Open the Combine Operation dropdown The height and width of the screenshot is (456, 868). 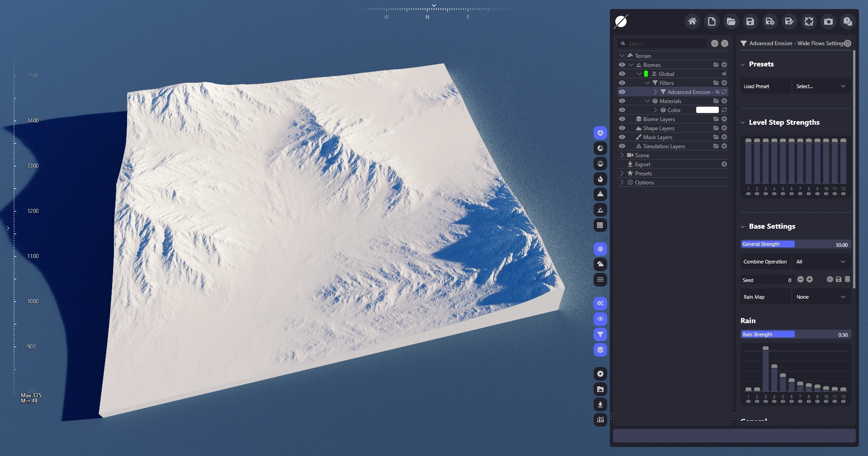point(821,262)
